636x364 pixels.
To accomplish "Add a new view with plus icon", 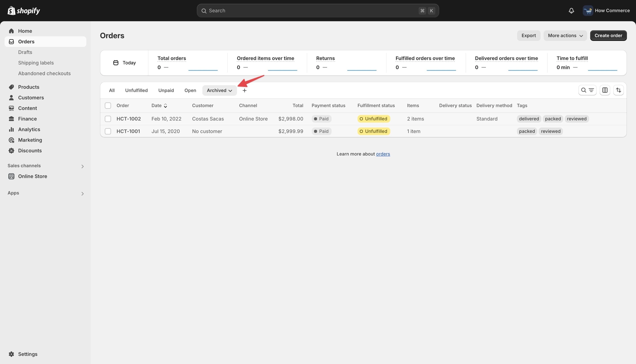I will (x=244, y=91).
